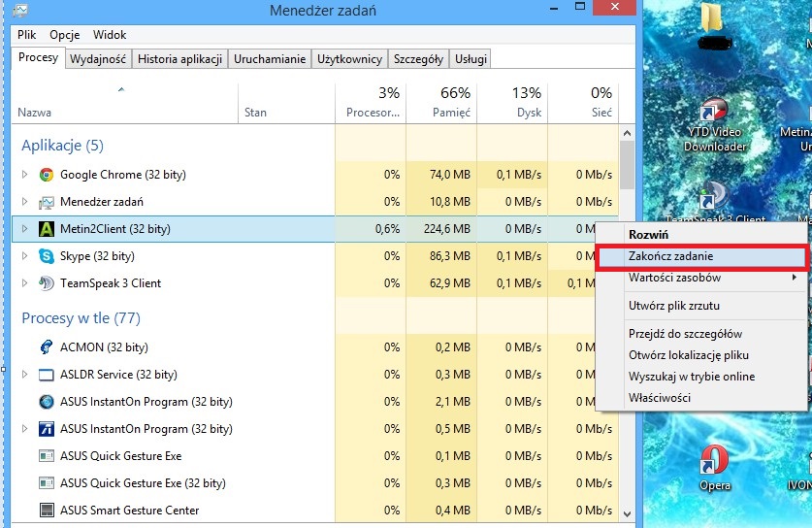Viewport: 812px width, 528px height.
Task: Click the Metin2Client green icon
Action: (x=47, y=229)
